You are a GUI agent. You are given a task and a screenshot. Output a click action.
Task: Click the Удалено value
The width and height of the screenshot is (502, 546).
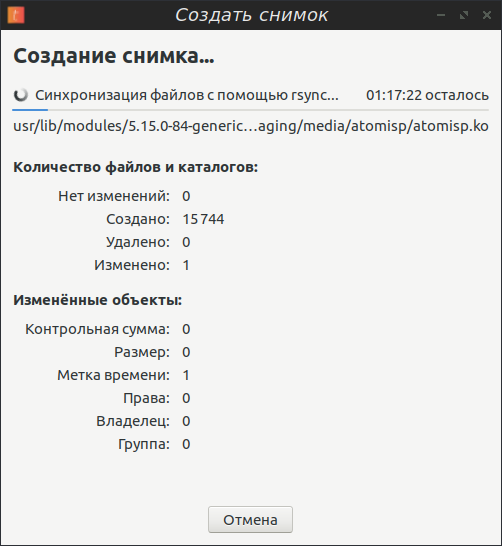click(x=186, y=242)
